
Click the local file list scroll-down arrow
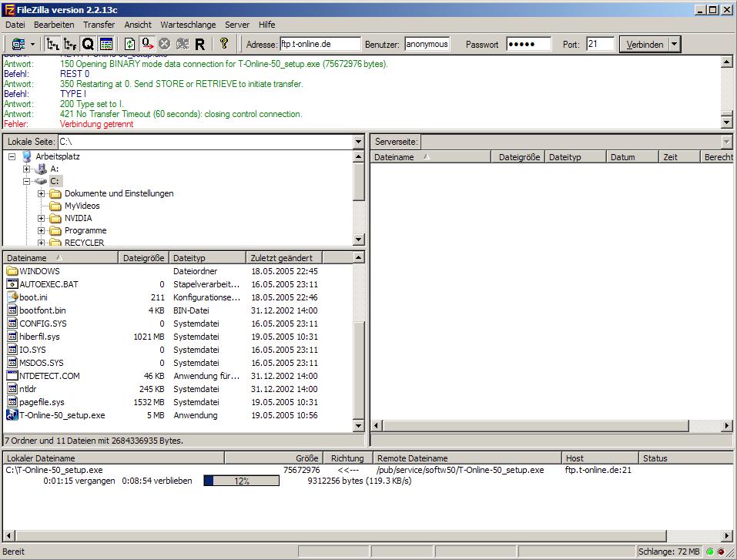(359, 426)
